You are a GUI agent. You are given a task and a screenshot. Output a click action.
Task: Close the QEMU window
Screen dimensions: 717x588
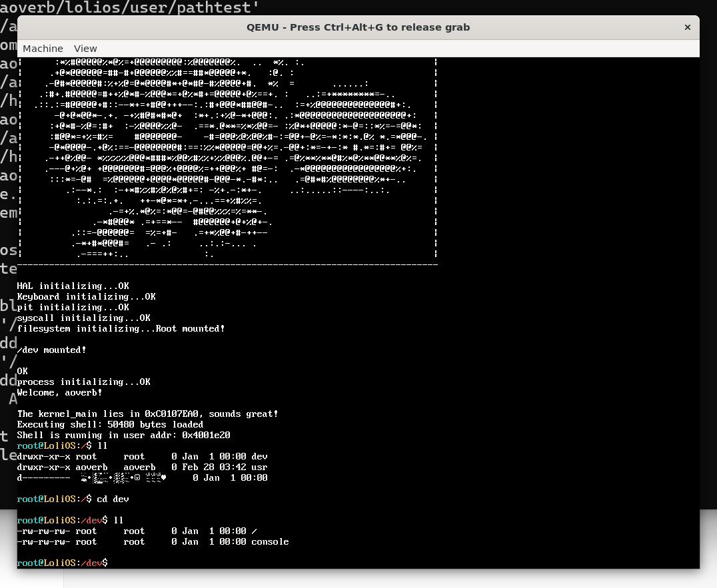click(687, 27)
